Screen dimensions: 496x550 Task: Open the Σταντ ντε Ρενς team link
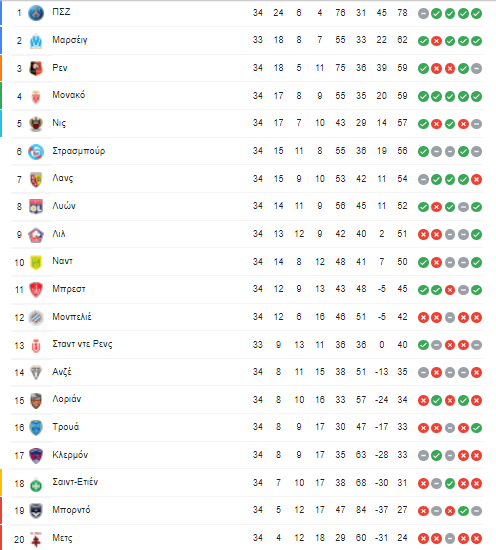click(x=82, y=344)
